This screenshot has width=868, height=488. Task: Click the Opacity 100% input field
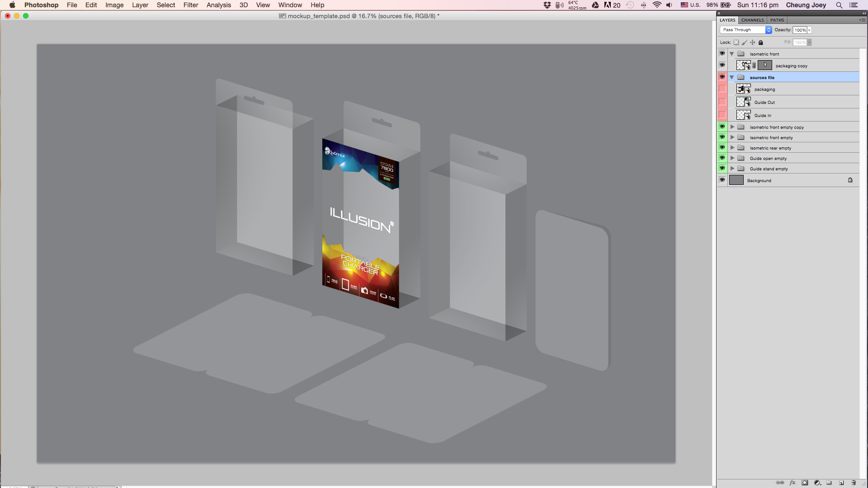(800, 30)
